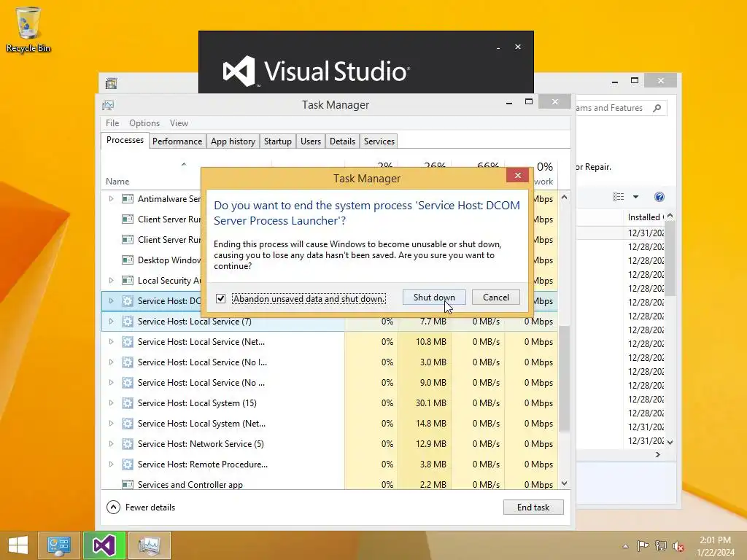
Task: Click the Visual Studio logo
Action: click(x=239, y=71)
